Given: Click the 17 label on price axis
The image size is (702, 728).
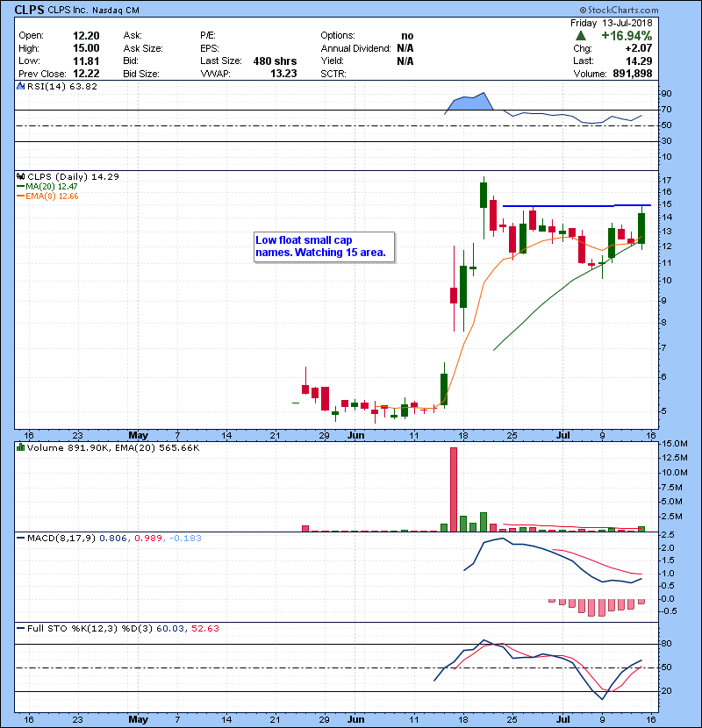Looking at the screenshot, I should (666, 180).
